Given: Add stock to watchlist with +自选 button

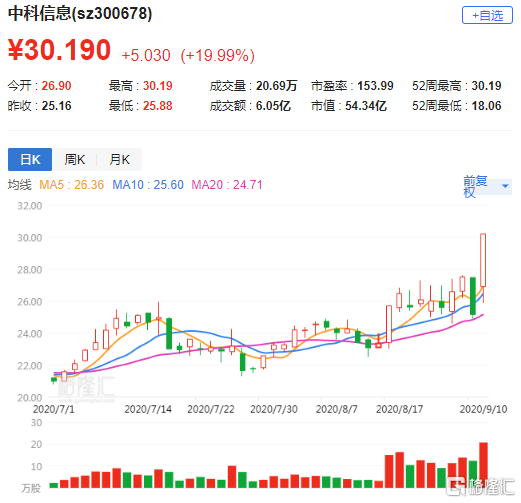Looking at the screenshot, I should 487,15.
